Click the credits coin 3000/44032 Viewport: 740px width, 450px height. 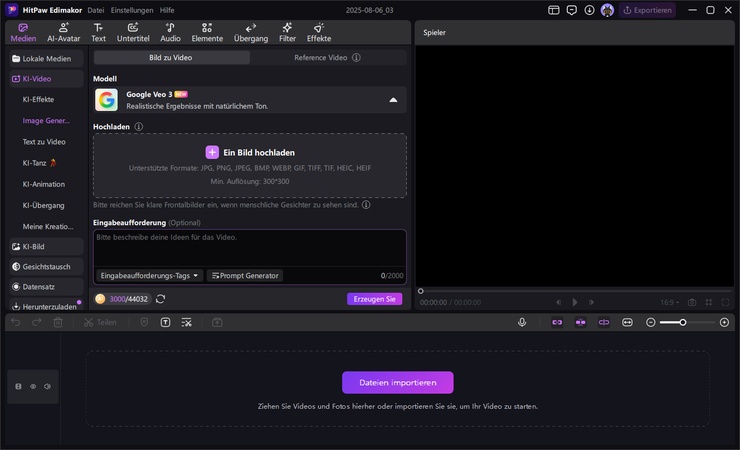122,299
